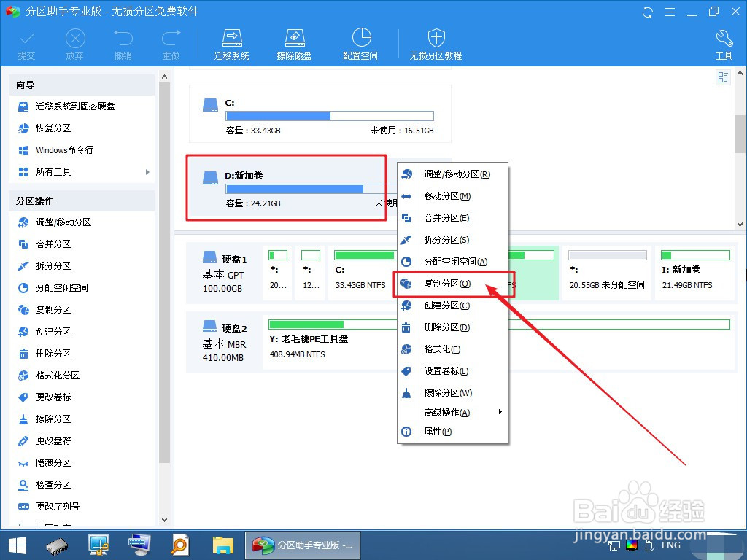Choose 合并分区(E) in the context menu
747x560 pixels.
coord(452,218)
